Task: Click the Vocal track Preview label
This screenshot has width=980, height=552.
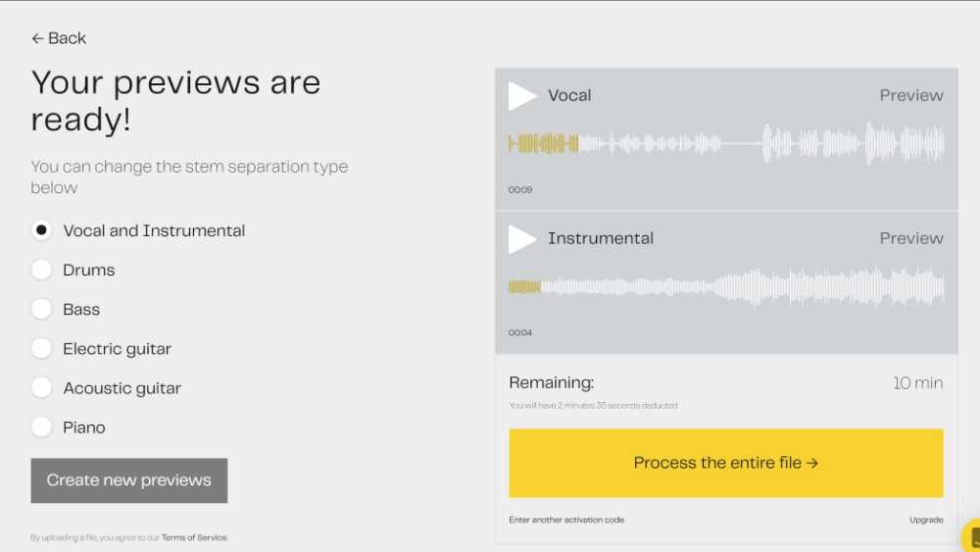Action: point(911,96)
